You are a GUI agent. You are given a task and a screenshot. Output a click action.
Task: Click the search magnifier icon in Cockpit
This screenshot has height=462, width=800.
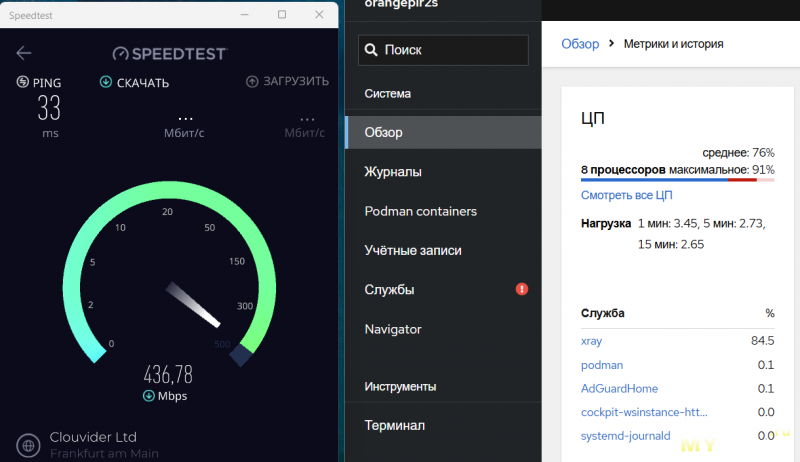pyautogui.click(x=371, y=49)
